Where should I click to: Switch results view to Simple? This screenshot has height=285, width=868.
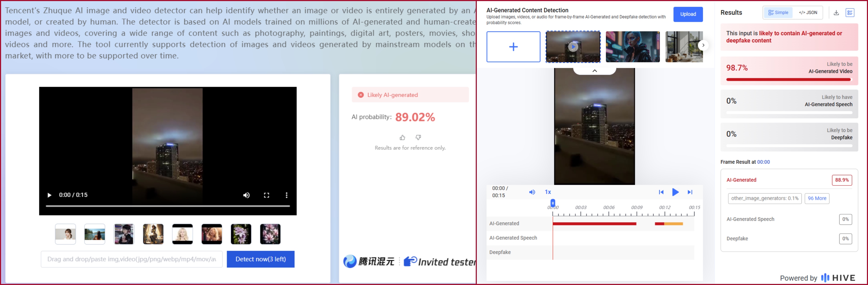[778, 13]
